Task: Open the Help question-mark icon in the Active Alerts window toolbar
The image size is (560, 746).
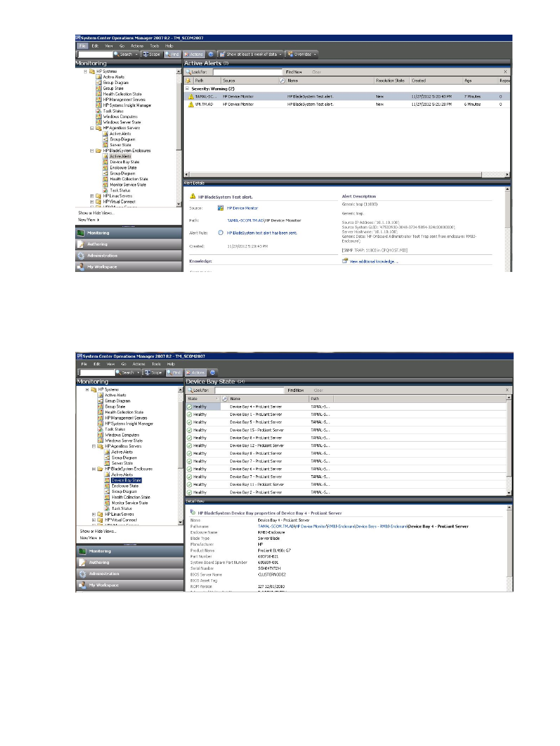Action: (x=211, y=54)
